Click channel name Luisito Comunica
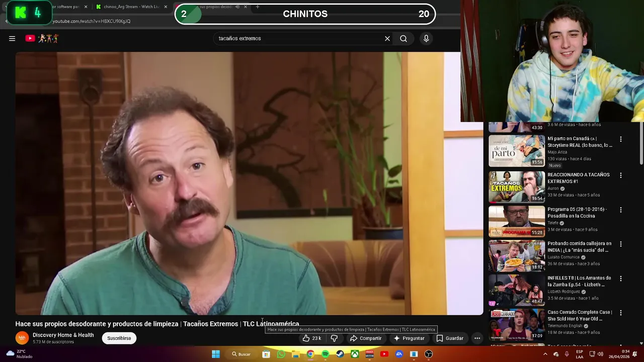 tap(563, 257)
